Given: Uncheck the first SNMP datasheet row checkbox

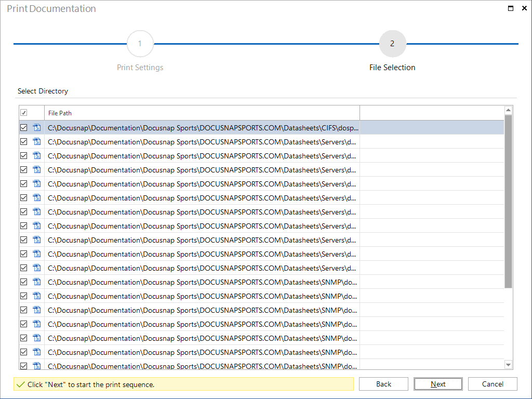Looking at the screenshot, I should tap(24, 282).
